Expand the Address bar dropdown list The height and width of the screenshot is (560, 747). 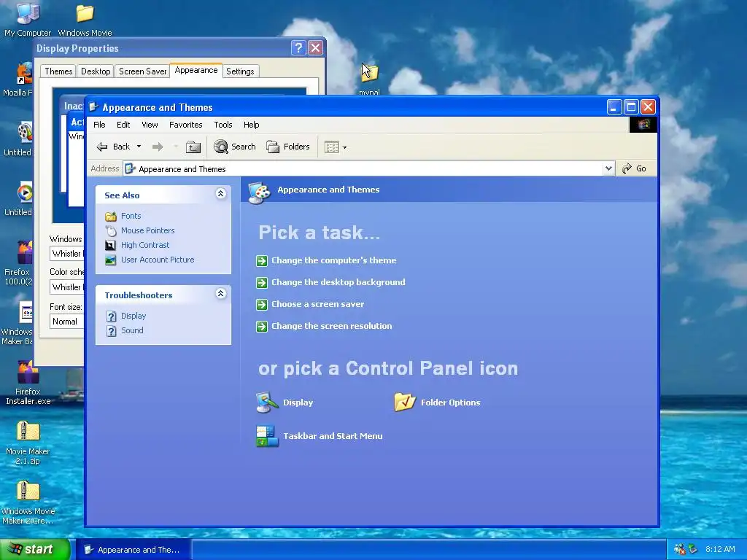pyautogui.click(x=608, y=168)
